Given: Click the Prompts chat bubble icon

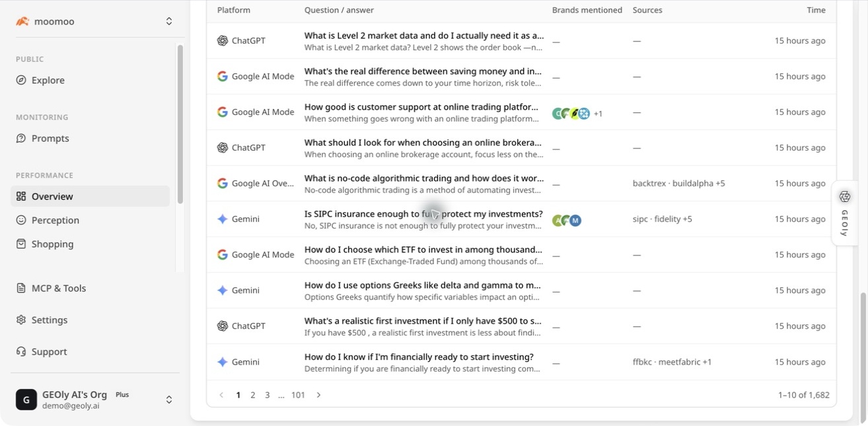Looking at the screenshot, I should [x=21, y=138].
